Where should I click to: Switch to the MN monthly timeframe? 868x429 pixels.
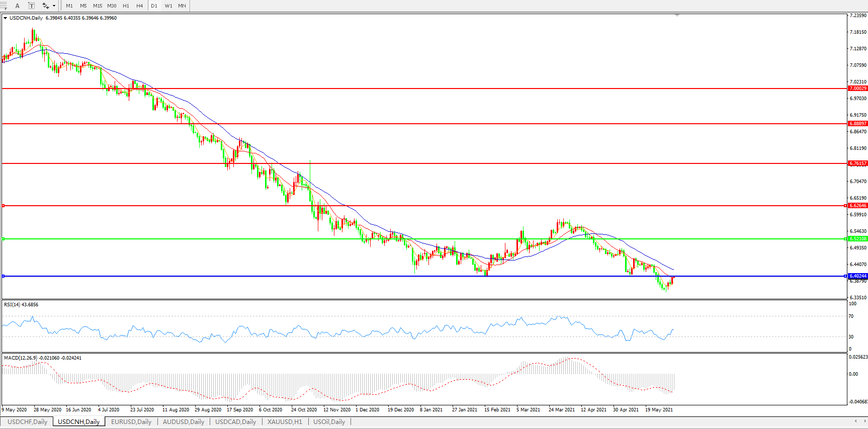(182, 6)
